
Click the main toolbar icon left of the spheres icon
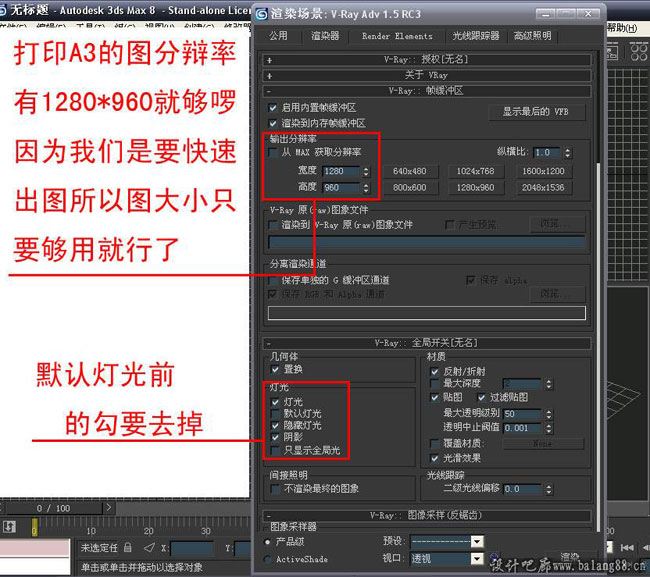pyautogui.click(x=612, y=52)
